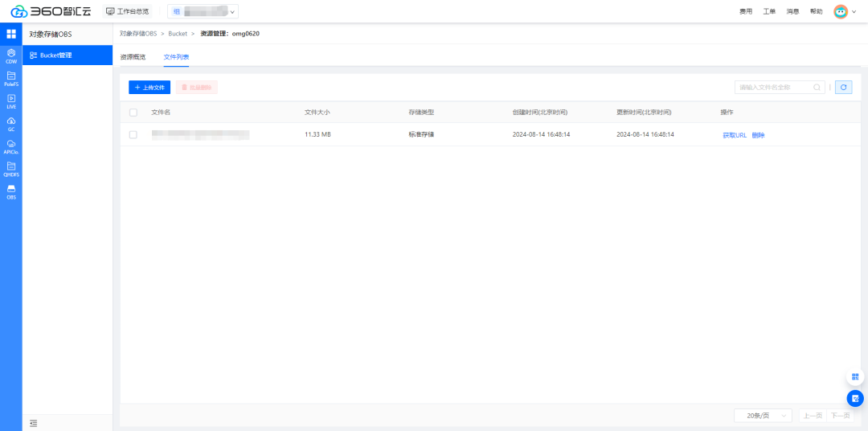Click the 文件大小 column header
The height and width of the screenshot is (431, 868).
(x=317, y=113)
